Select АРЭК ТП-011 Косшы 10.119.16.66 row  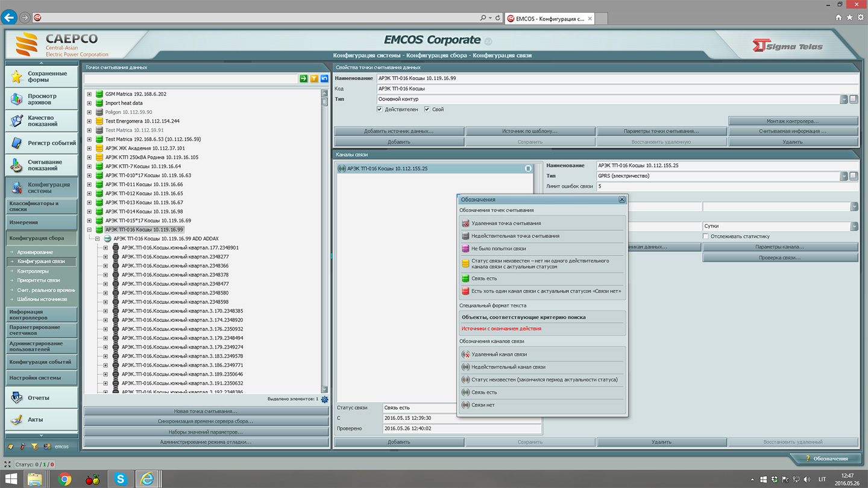143,184
